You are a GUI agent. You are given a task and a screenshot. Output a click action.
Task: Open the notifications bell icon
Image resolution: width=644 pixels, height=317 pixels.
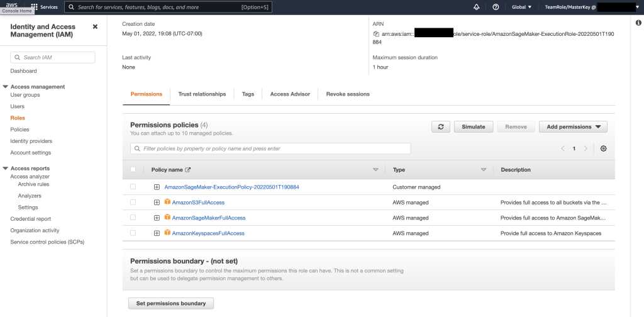(477, 7)
